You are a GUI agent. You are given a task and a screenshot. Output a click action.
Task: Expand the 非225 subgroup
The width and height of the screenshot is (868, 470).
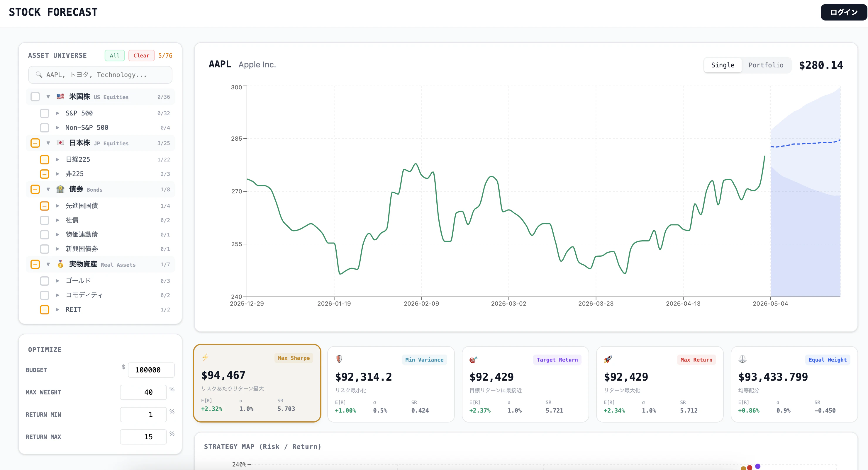57,174
